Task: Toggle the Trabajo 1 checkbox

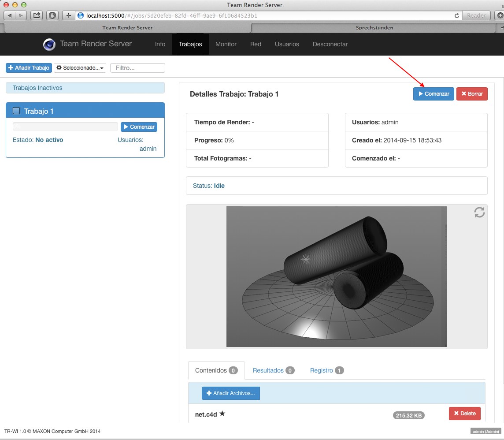Action: [17, 111]
